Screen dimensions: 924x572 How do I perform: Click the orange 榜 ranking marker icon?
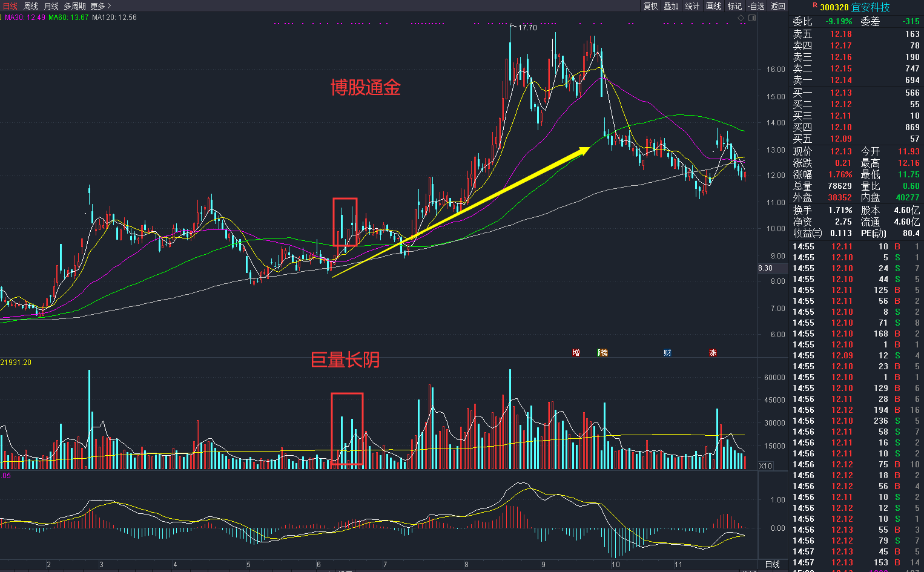[x=604, y=352]
